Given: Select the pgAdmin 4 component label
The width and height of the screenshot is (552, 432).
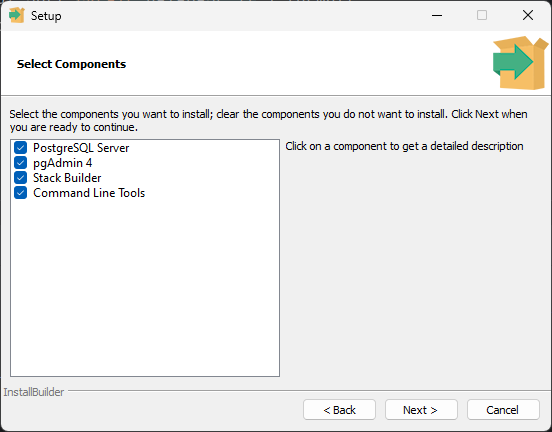Looking at the screenshot, I should (x=63, y=163).
